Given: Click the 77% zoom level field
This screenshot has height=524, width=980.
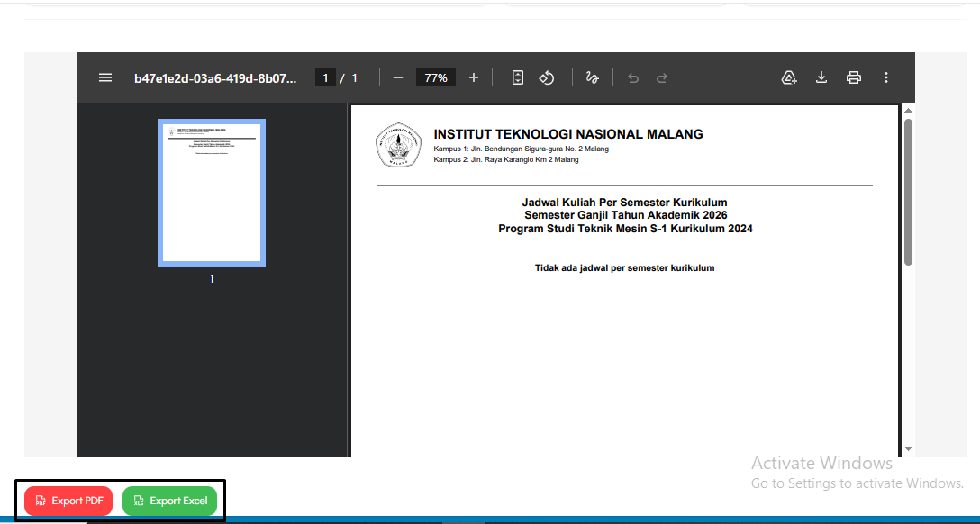Looking at the screenshot, I should click(x=436, y=78).
